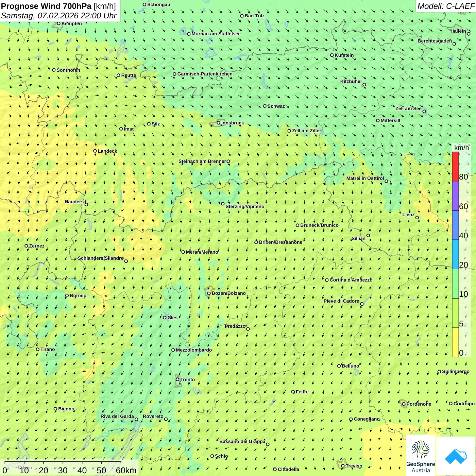Click the Matrei in Osttirol label
The width and height of the screenshot is (476, 476).
tap(365, 178)
